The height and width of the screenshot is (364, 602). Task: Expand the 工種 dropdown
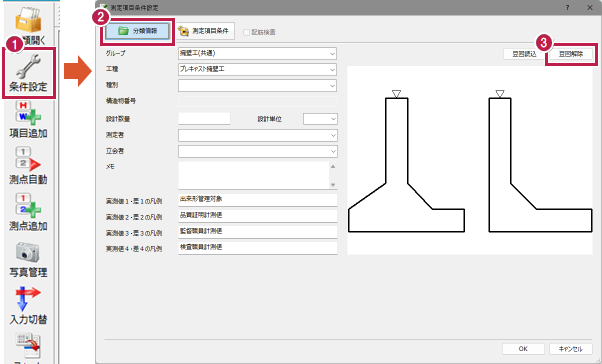257,69
